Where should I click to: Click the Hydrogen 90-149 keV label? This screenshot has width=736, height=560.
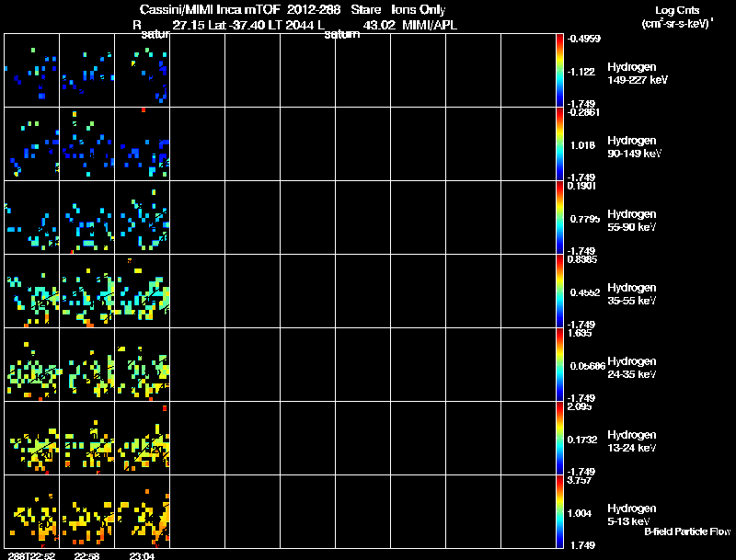pos(634,147)
